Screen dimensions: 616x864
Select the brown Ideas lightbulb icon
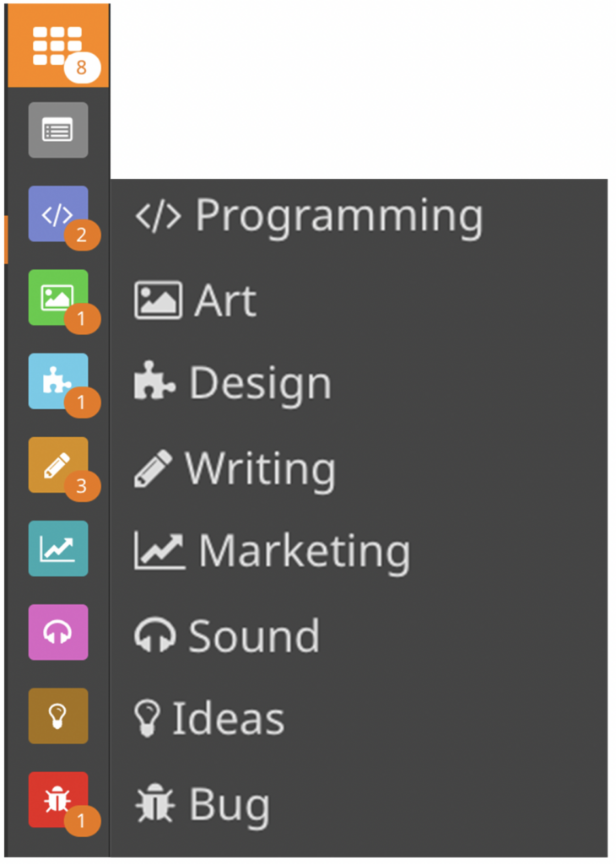tap(58, 716)
